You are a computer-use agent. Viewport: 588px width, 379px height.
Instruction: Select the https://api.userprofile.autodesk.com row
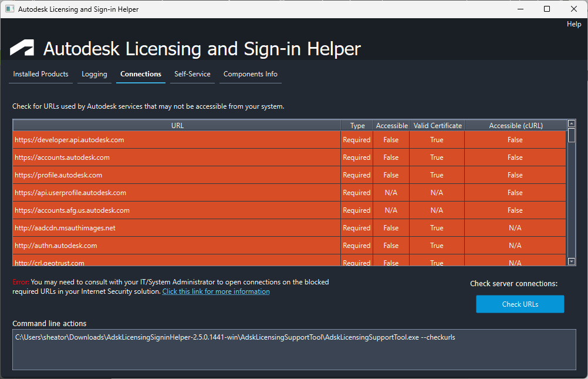pos(289,193)
